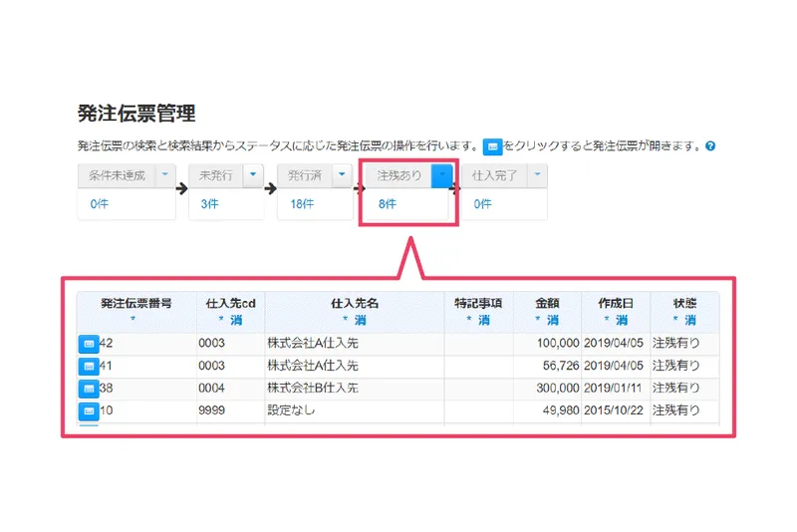797x532 pixels.
Task: Click the blue help question mark icon
Action: (710, 146)
